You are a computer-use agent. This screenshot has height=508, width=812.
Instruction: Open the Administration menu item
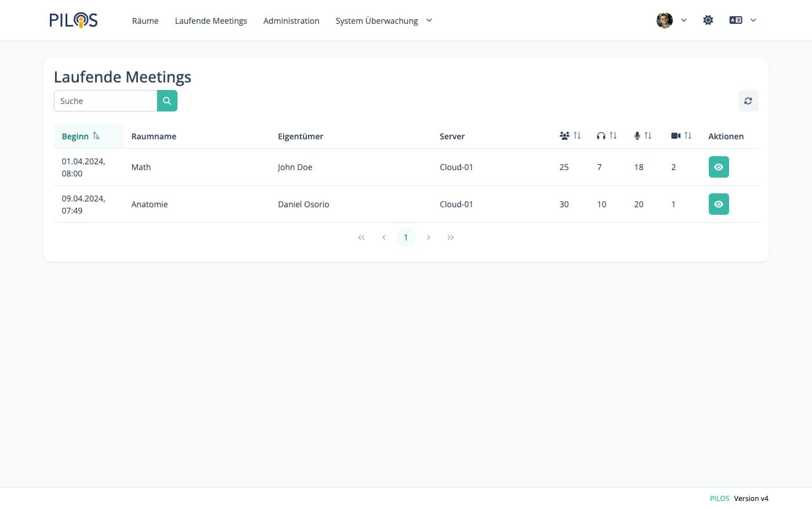291,21
